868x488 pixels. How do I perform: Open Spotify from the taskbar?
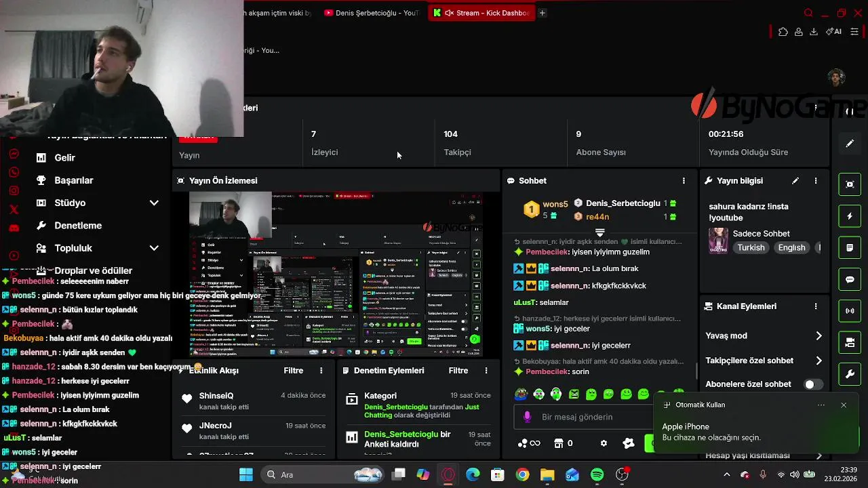pyautogui.click(x=597, y=474)
